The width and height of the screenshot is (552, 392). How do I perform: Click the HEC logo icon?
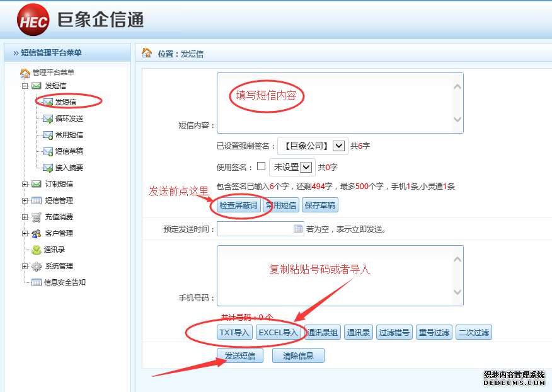[x=33, y=21]
